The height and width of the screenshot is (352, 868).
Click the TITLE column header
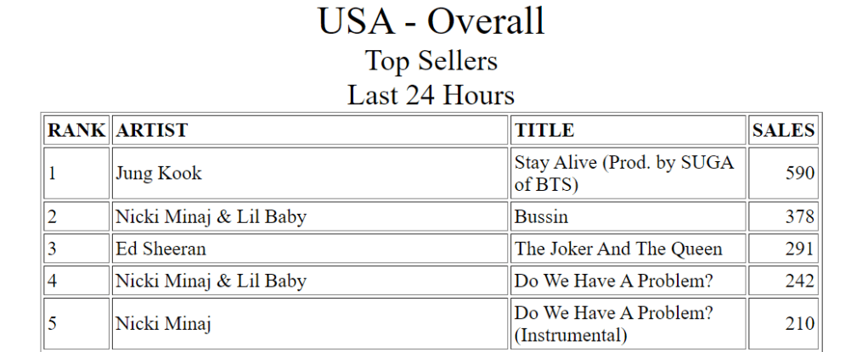click(544, 131)
